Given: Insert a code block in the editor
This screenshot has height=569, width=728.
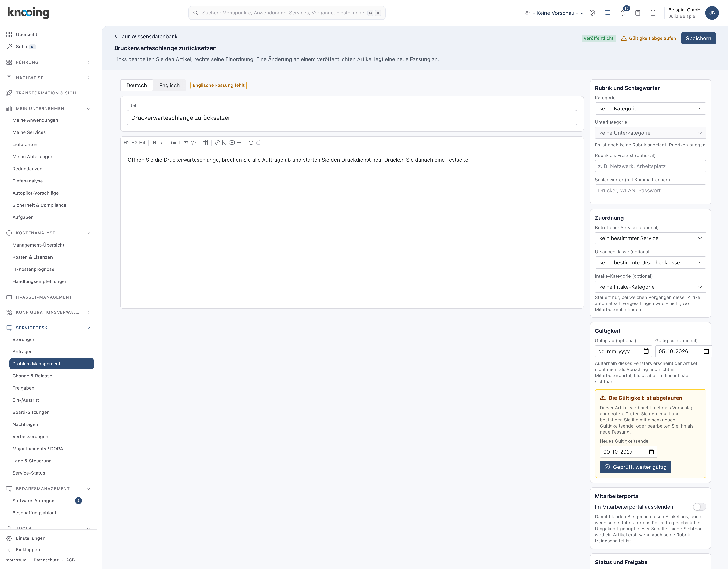Looking at the screenshot, I should (193, 142).
